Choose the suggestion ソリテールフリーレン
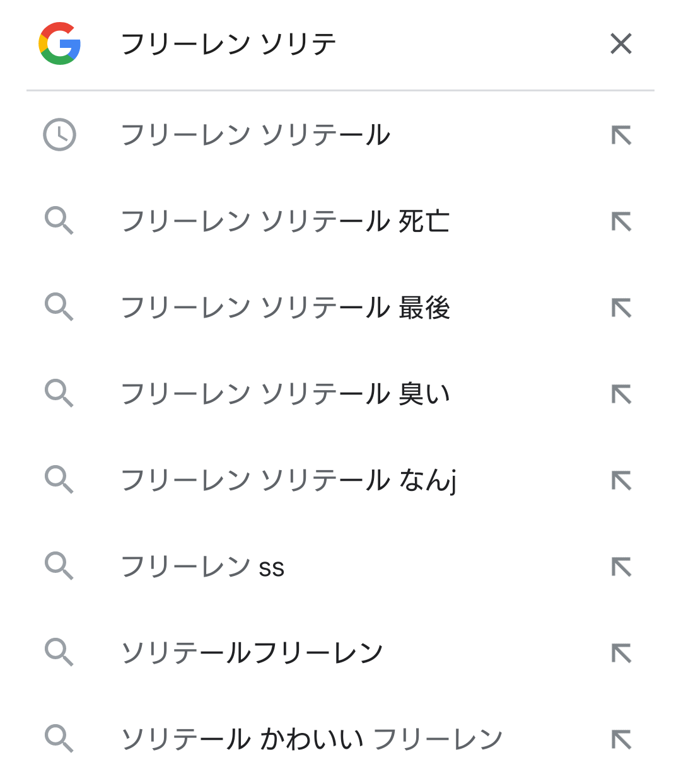Image resolution: width=681 pixels, height=784 pixels. [x=252, y=653]
